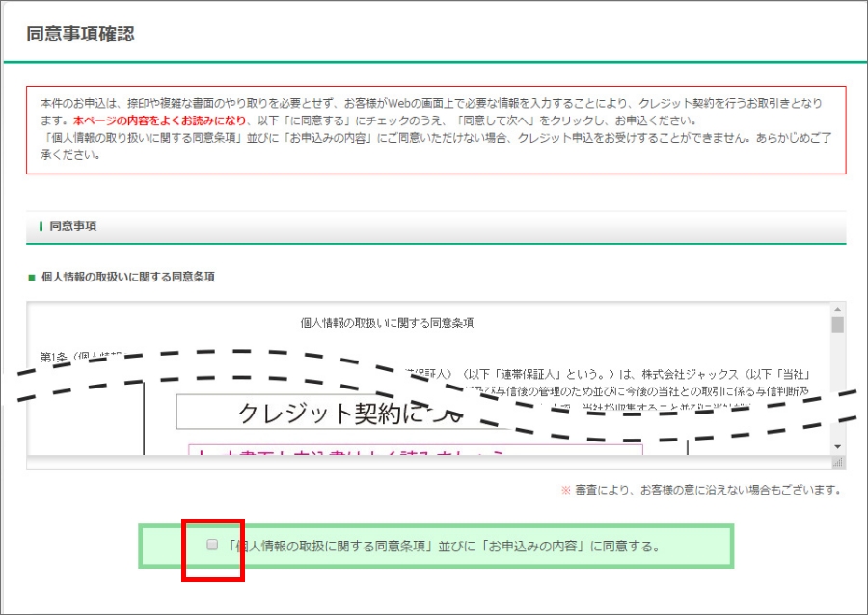Click the 個人情報の取扱いに関する同意条項 subheading
This screenshot has height=615, width=868.
click(x=127, y=277)
